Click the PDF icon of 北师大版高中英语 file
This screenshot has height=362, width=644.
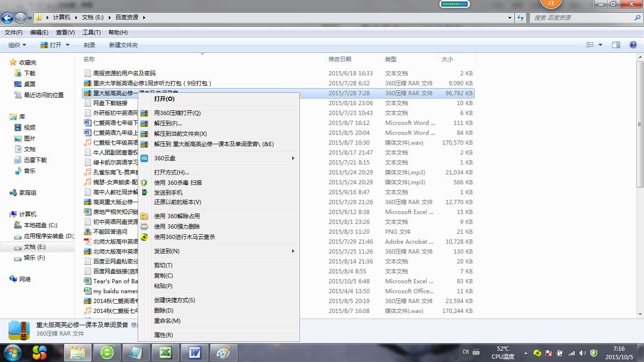tap(88, 242)
